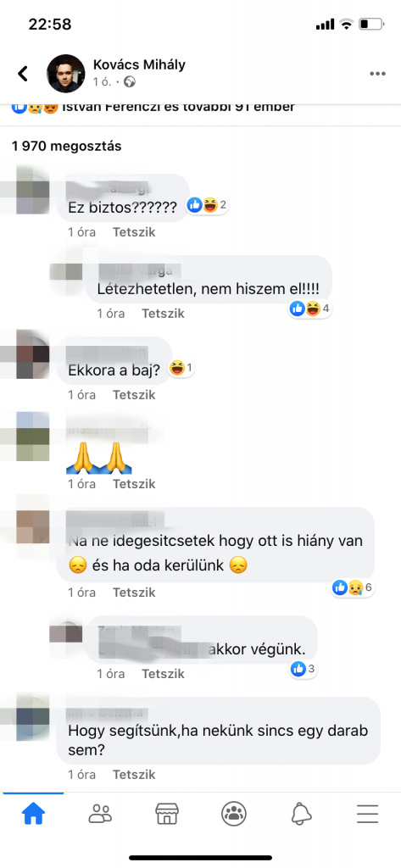Tap the public globe privacy icon

click(x=130, y=82)
